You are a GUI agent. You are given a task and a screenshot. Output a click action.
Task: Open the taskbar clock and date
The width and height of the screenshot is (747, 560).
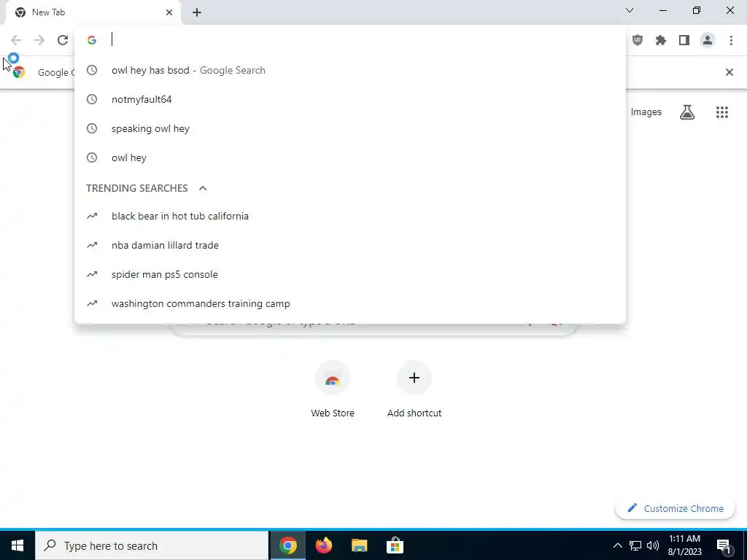pos(684,545)
